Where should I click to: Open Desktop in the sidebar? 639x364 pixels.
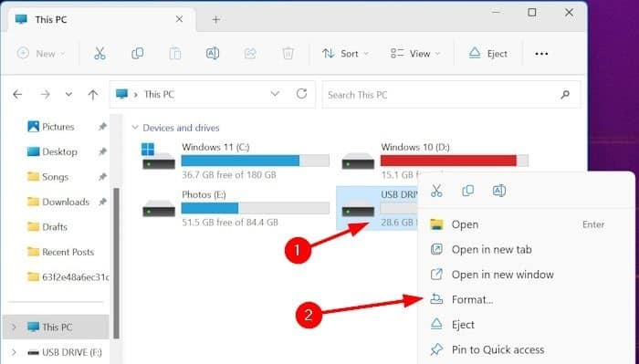point(52,151)
